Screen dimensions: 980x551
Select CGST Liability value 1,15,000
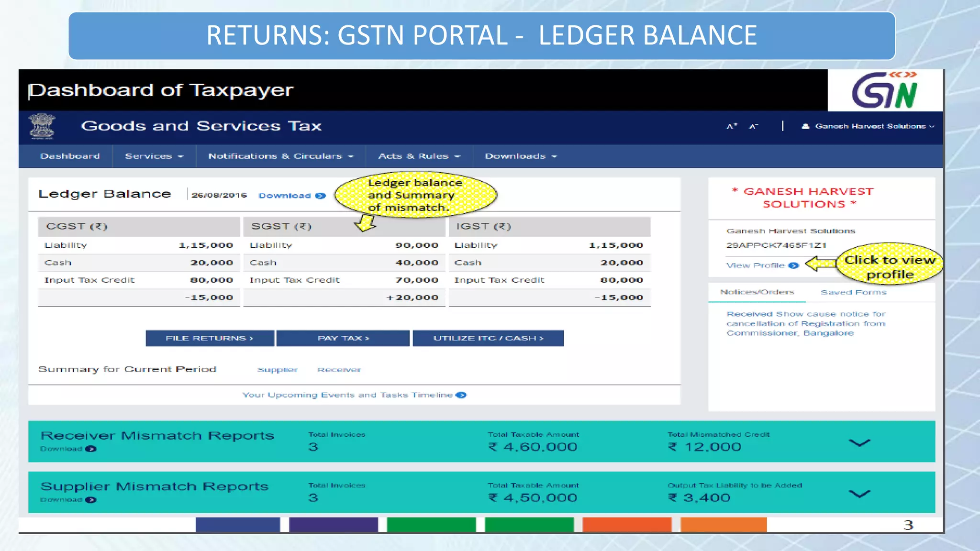click(206, 245)
